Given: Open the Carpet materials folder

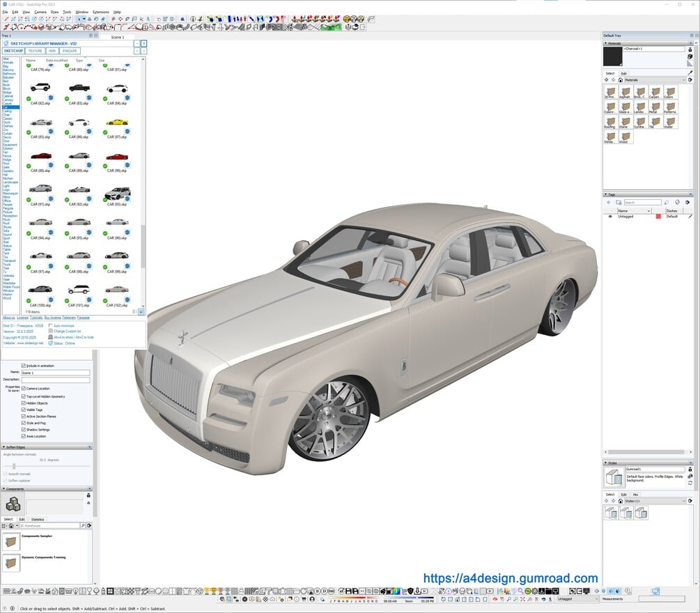Looking at the screenshot, I should pyautogui.click(x=655, y=92).
